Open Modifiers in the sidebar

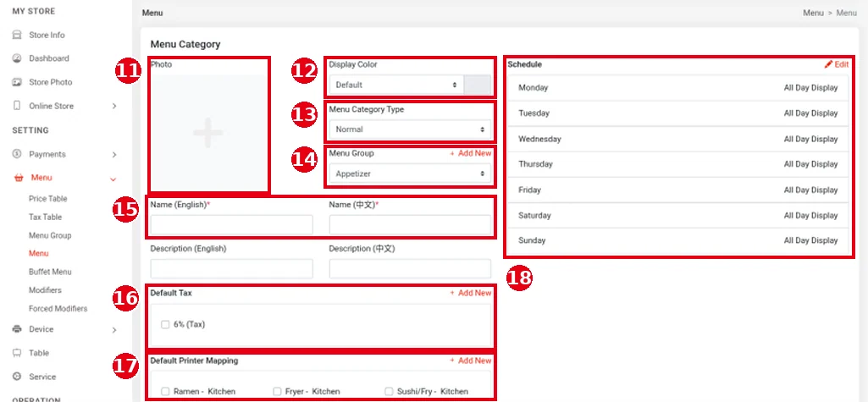(x=45, y=289)
